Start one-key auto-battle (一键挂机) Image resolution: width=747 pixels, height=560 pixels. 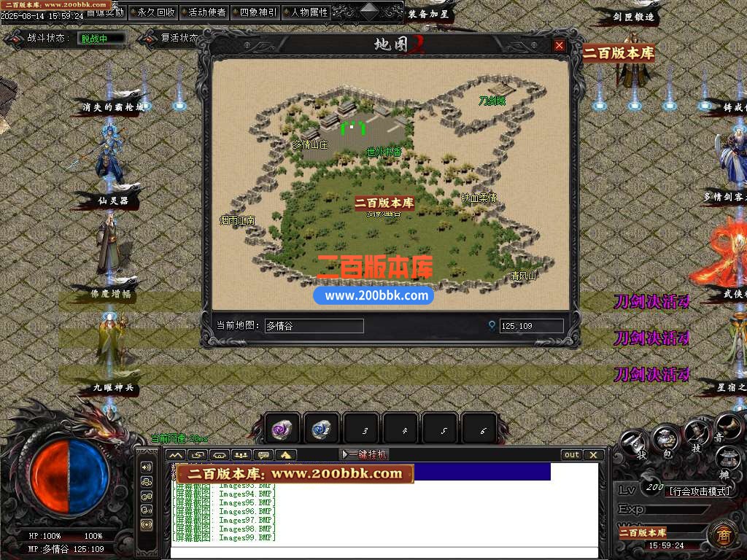pos(365,455)
